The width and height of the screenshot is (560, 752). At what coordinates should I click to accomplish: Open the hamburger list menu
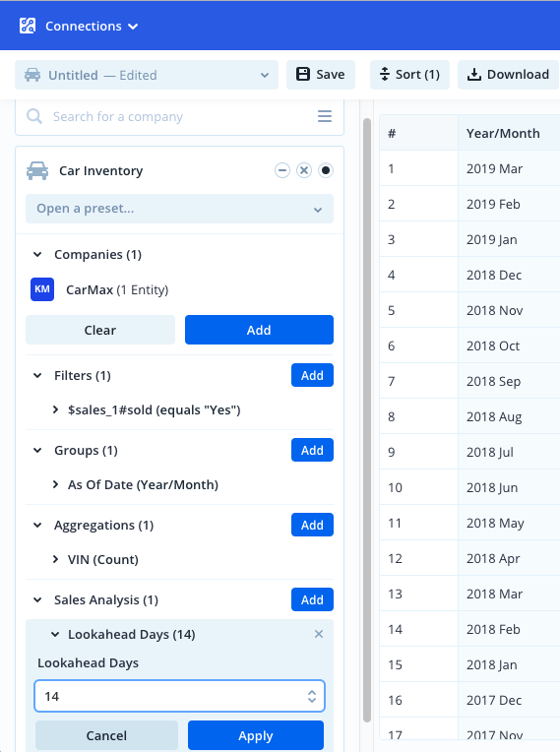[325, 116]
